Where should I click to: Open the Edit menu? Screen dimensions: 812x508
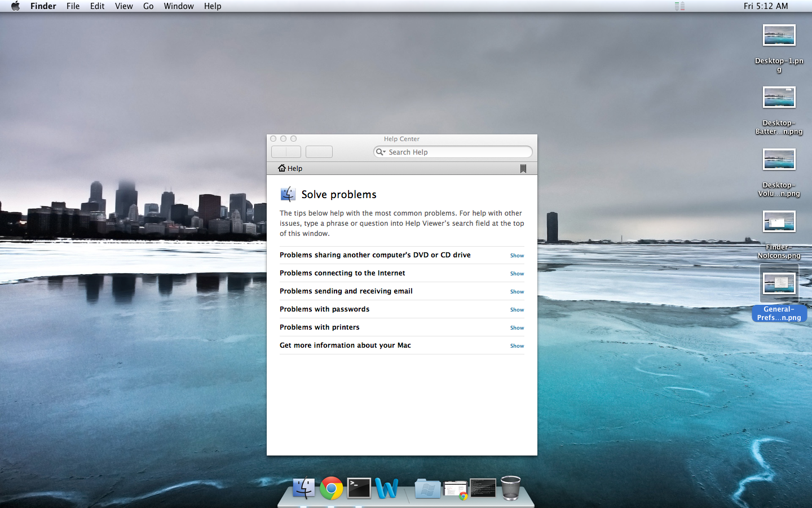pos(97,6)
